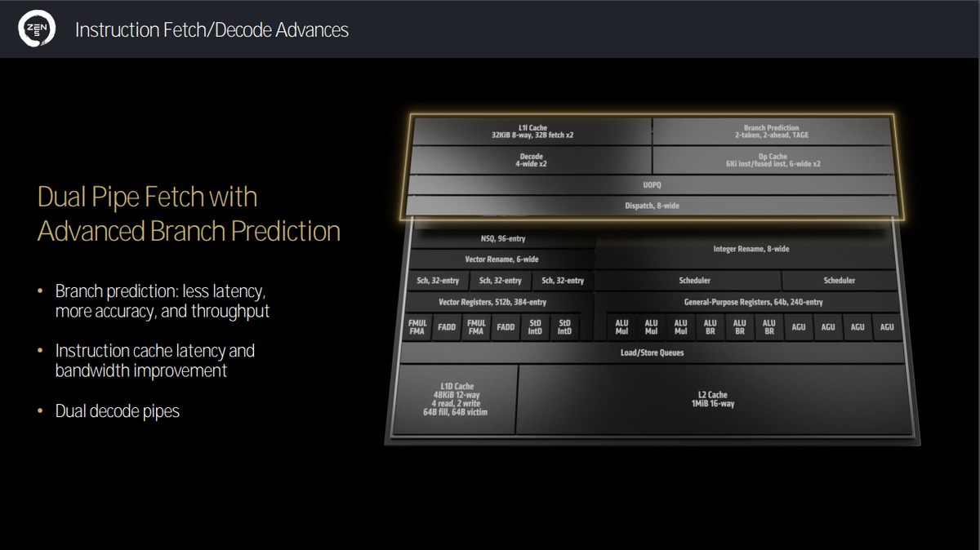This screenshot has width=980, height=550.
Task: Select the L1I Cache block
Action: (531, 128)
